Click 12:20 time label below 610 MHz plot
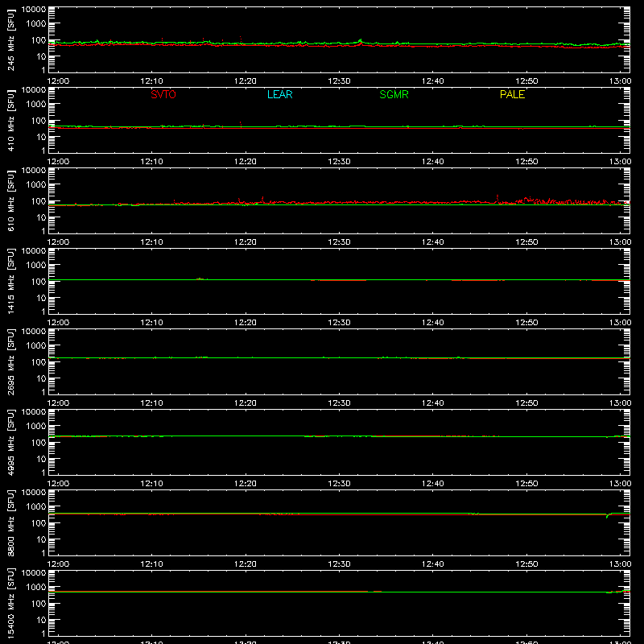 pyautogui.click(x=246, y=242)
